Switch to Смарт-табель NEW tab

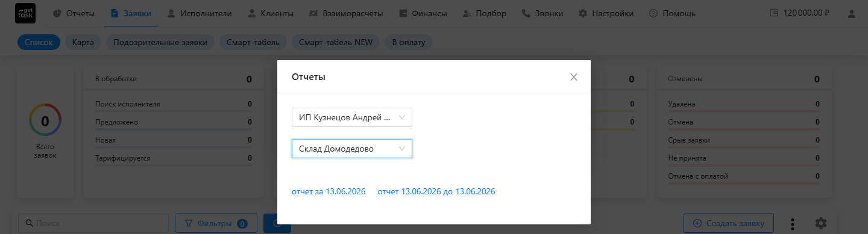coord(336,42)
